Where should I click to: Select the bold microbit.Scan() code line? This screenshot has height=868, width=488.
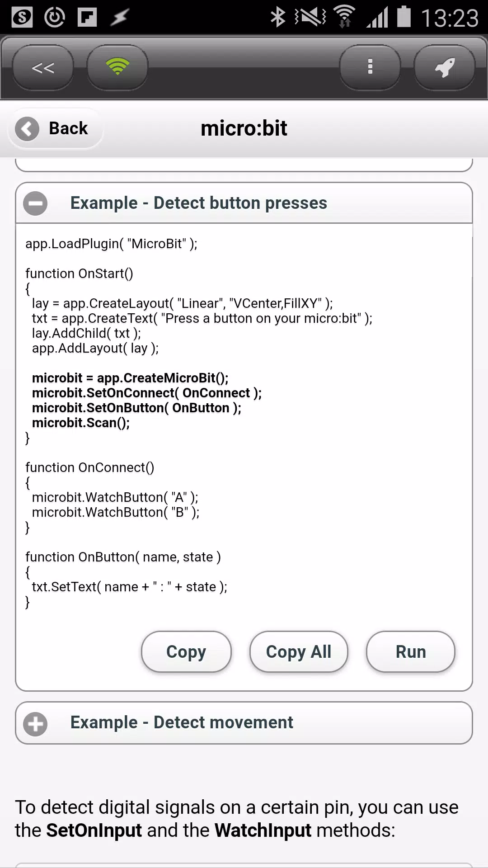[x=81, y=423]
